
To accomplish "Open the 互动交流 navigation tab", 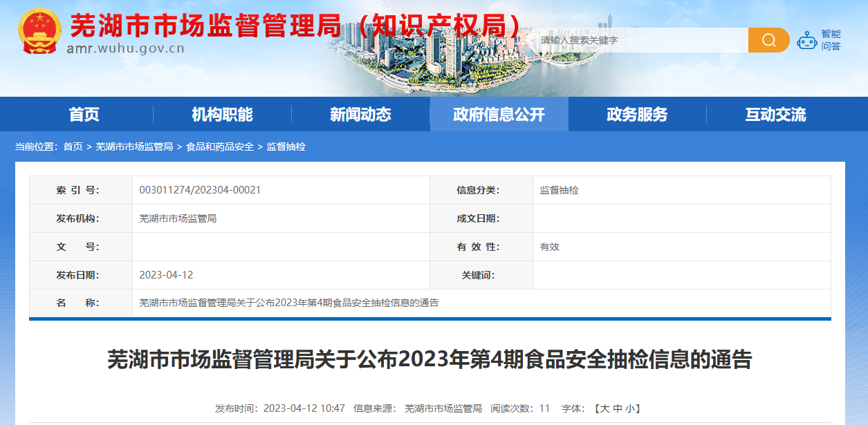I will (776, 115).
